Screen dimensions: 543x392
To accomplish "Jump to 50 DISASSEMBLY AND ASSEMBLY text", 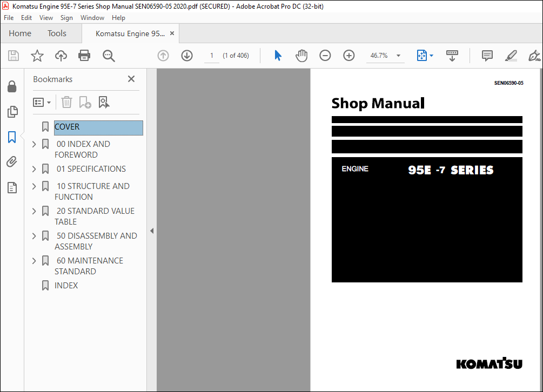I will pyautogui.click(x=96, y=241).
